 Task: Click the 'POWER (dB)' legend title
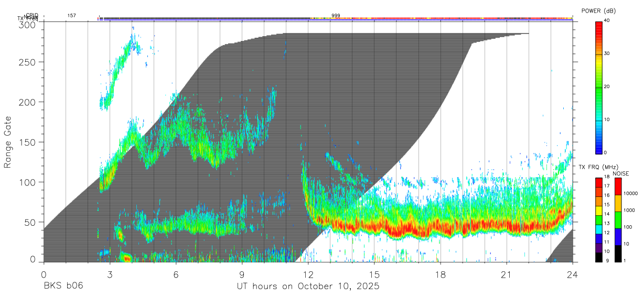[598, 11]
